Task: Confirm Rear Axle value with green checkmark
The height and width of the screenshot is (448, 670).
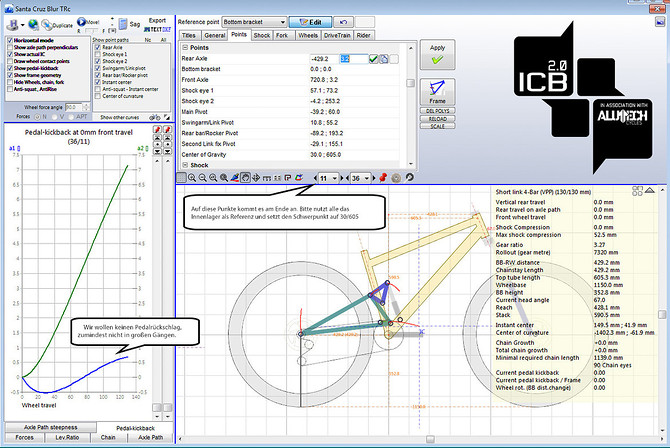Action: point(373,59)
